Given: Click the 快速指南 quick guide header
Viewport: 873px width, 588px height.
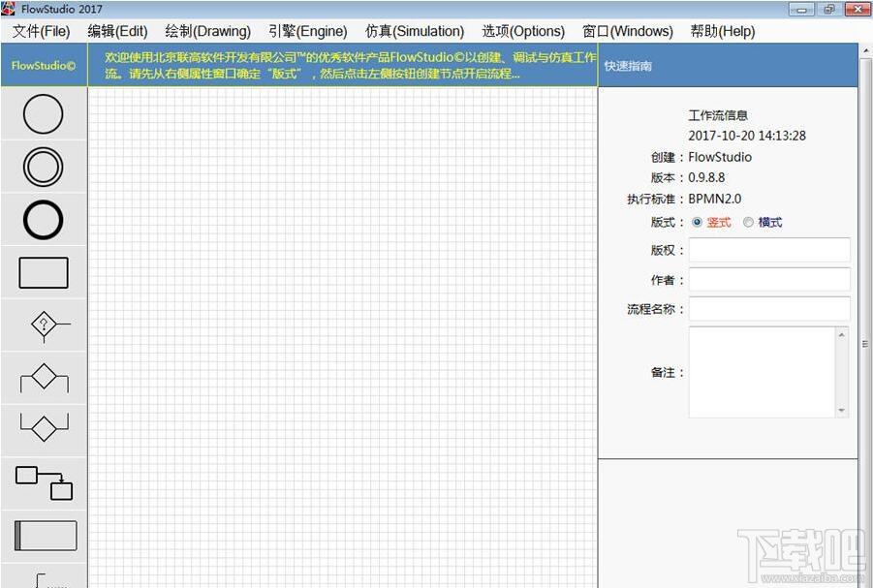Looking at the screenshot, I should click(x=628, y=66).
